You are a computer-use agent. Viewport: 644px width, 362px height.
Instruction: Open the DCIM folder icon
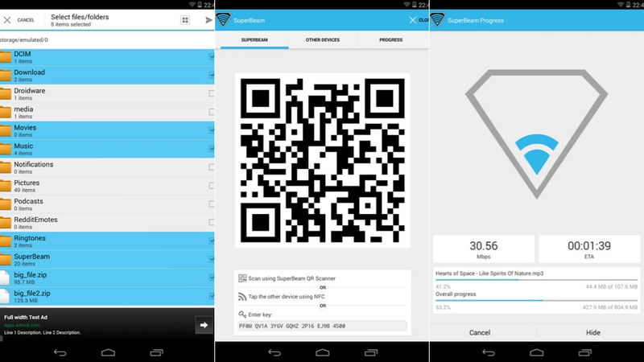6,56
